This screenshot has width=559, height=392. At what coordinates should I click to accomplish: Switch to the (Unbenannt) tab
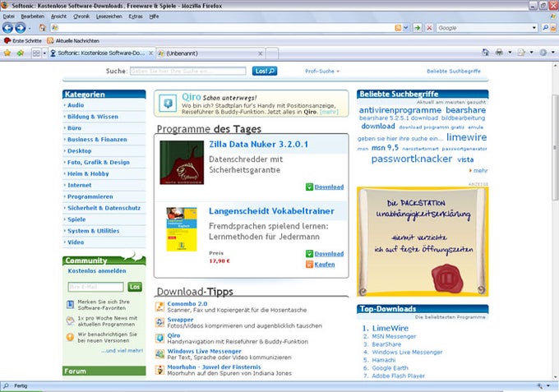tap(210, 53)
